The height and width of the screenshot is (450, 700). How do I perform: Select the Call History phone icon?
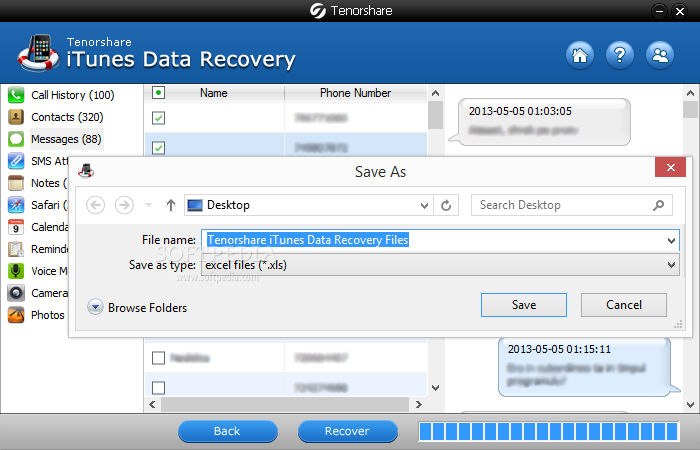(x=16, y=95)
